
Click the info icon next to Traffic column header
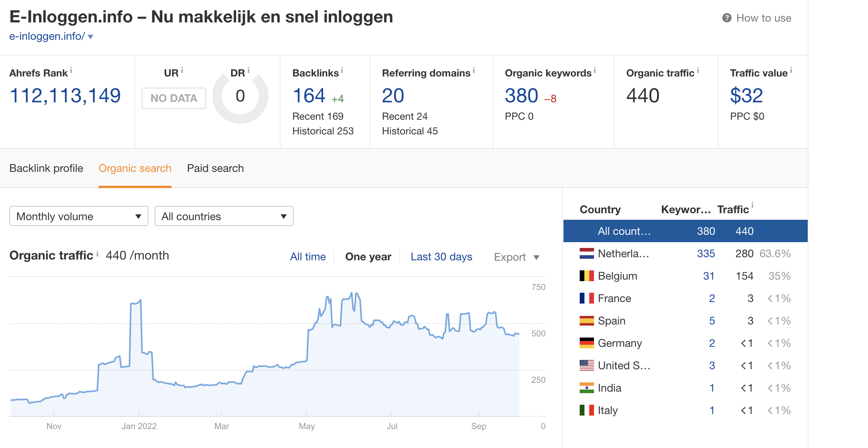[x=752, y=205]
